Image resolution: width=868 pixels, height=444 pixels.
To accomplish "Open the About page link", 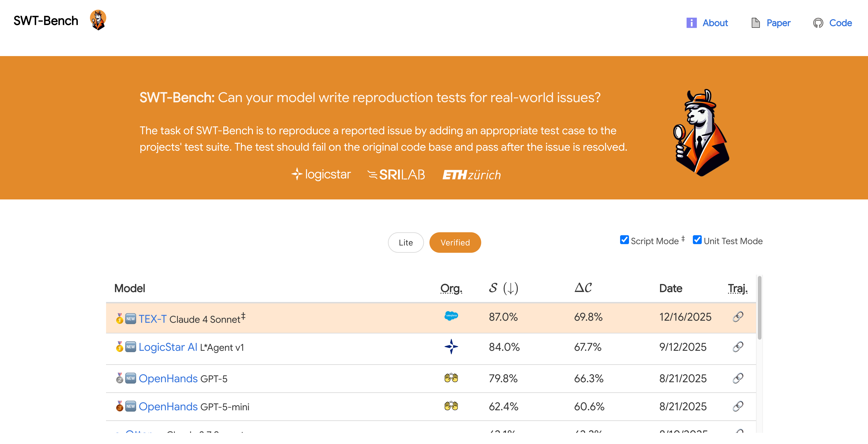I will [x=715, y=23].
